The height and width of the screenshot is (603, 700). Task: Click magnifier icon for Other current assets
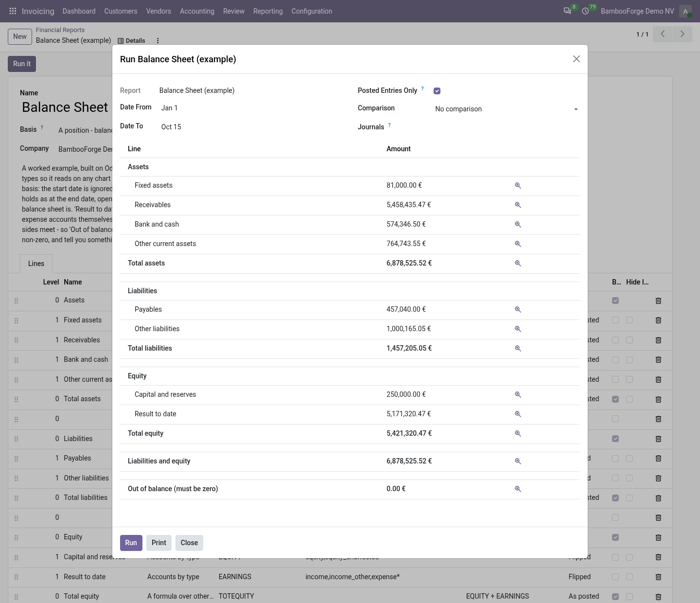tap(518, 244)
